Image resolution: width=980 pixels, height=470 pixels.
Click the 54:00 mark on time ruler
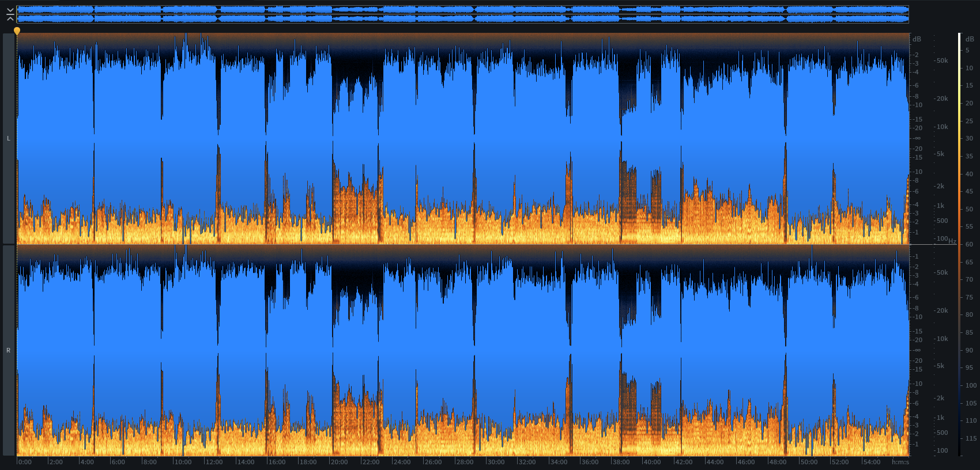[x=872, y=462]
